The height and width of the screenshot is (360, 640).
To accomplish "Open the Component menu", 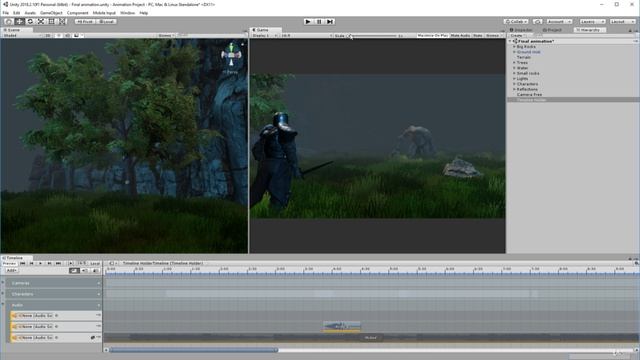I will (x=78, y=13).
